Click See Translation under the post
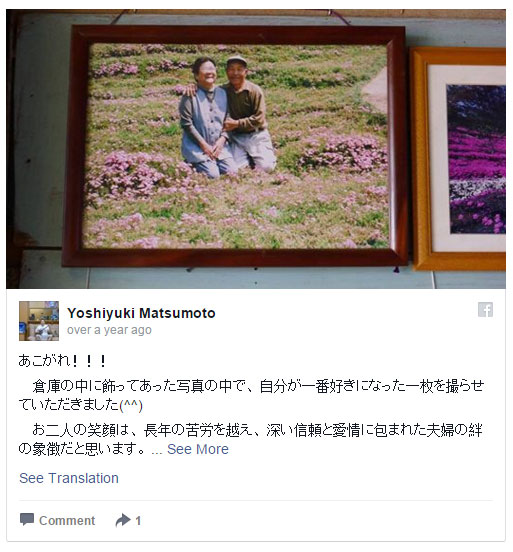513x552 pixels. click(x=69, y=478)
